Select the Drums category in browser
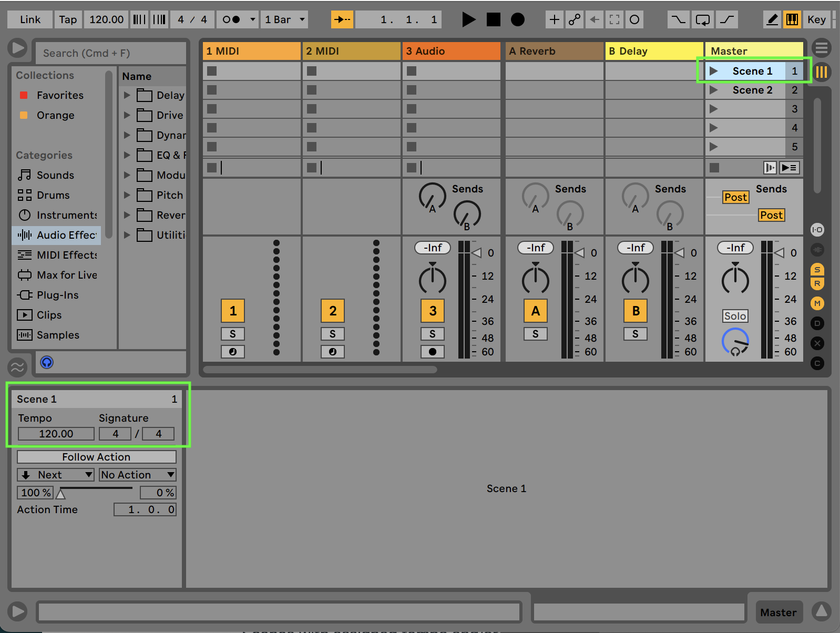The height and width of the screenshot is (633, 840). point(53,195)
